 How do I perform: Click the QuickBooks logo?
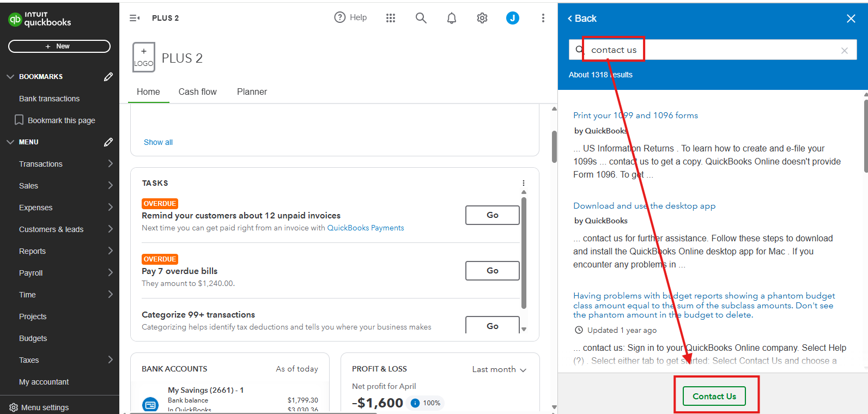pyautogui.click(x=40, y=19)
